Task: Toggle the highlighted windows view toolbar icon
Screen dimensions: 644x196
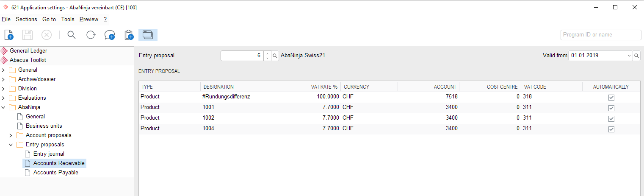Action: [148, 35]
